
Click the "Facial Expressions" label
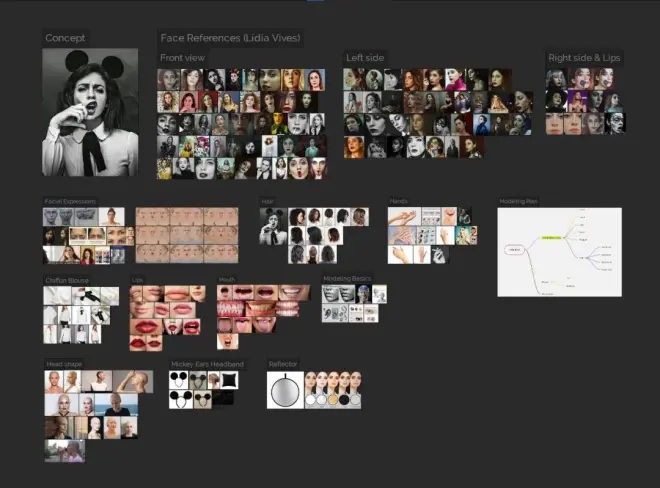tap(70, 201)
